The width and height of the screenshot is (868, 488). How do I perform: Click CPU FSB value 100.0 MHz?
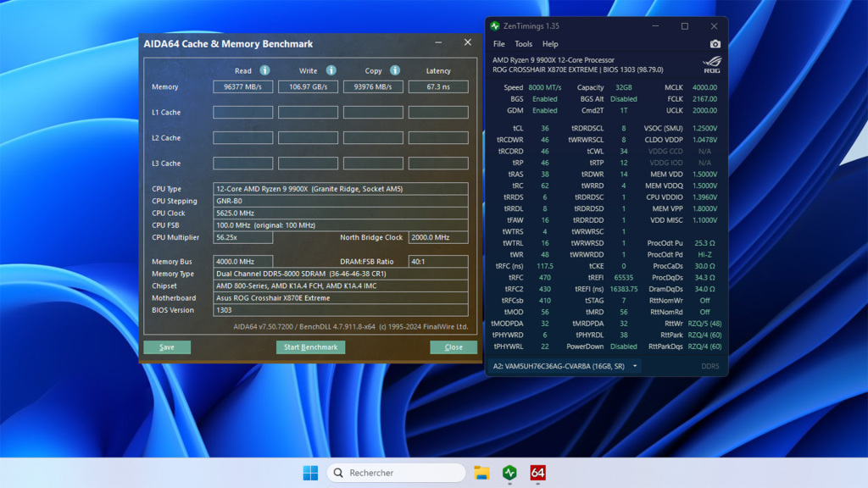pyautogui.click(x=341, y=225)
